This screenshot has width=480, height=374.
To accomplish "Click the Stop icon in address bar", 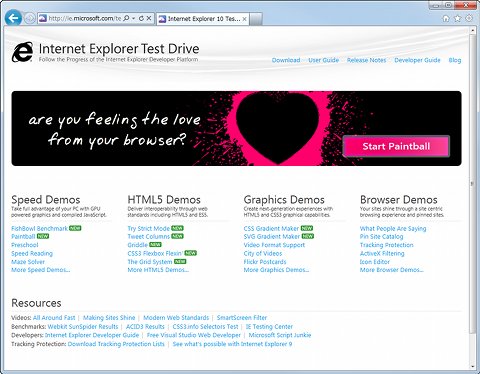I will click(x=149, y=18).
